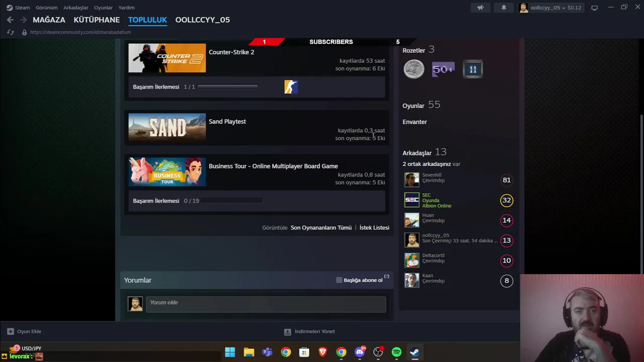Image resolution: width=644 pixels, height=362 pixels.
Task: Go back with the left arrow button
Action: coord(10,20)
